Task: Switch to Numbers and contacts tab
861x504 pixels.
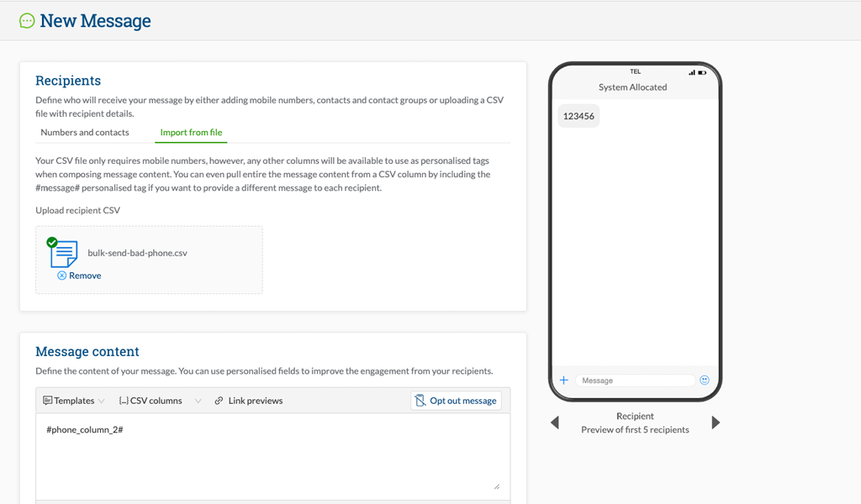Action: 85,132
